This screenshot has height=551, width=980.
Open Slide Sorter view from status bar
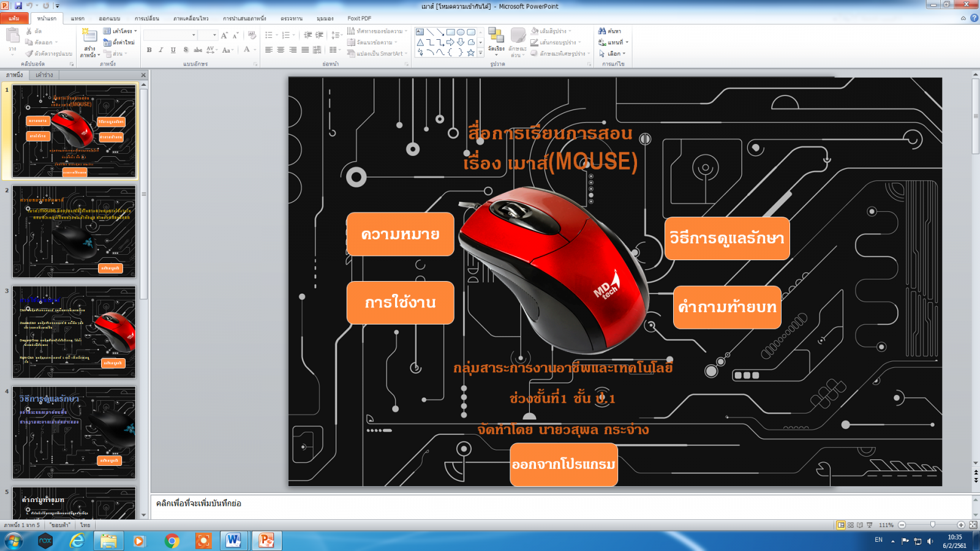pos(850,525)
